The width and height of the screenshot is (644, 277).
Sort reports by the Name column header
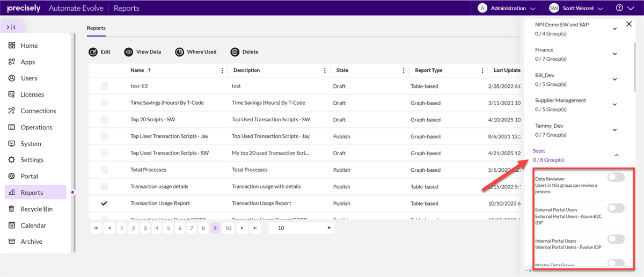pos(137,70)
